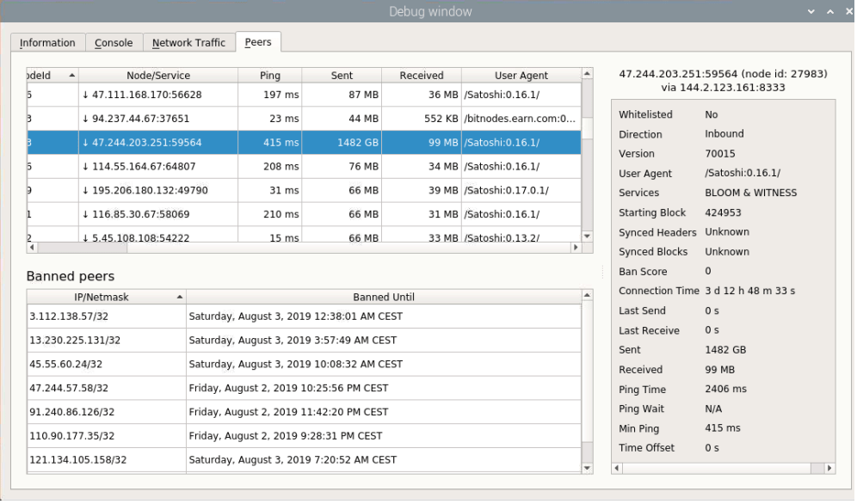857x504 pixels.
Task: Click the roll-up chevron in the title bar
Action: (829, 11)
